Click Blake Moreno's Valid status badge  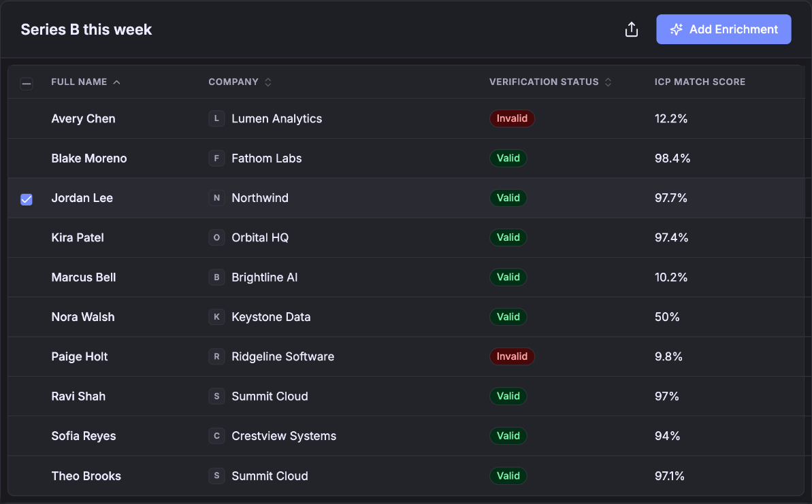[x=508, y=158]
